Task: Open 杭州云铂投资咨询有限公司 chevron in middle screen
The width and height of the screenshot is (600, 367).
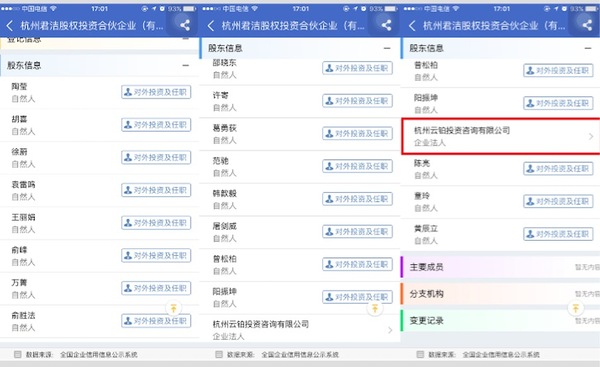Action: (x=390, y=330)
